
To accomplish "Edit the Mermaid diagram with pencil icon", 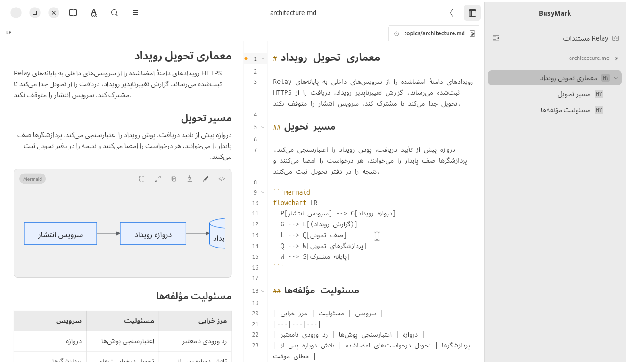I will point(206,179).
